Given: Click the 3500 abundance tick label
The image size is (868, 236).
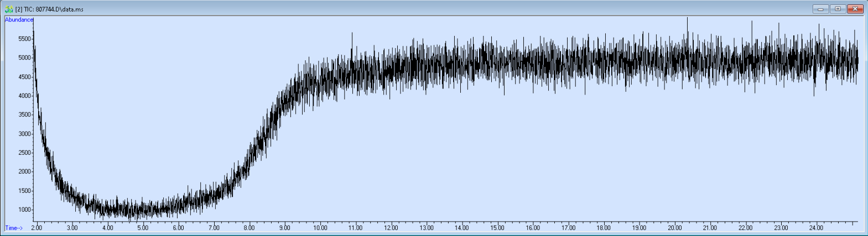Looking at the screenshot, I should click(x=25, y=115).
